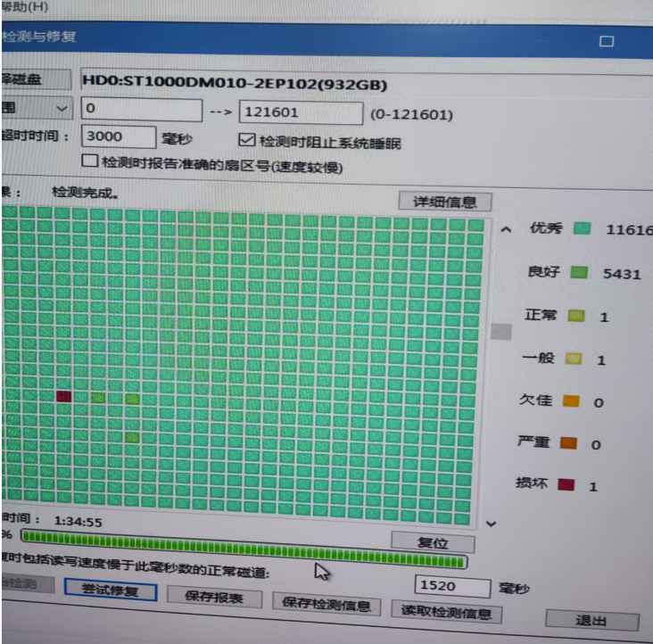Click the legend scroll down arrow
653x644 pixels.
coord(491,524)
